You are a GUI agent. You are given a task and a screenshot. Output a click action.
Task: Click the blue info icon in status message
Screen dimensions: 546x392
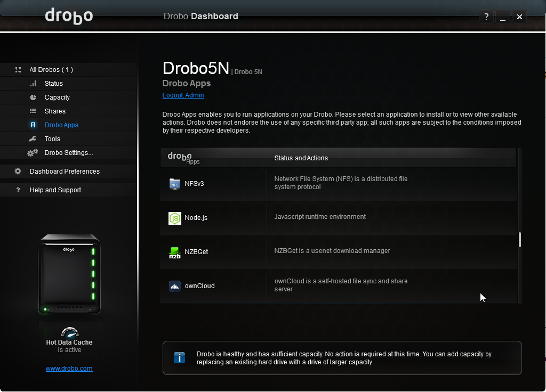pos(180,358)
